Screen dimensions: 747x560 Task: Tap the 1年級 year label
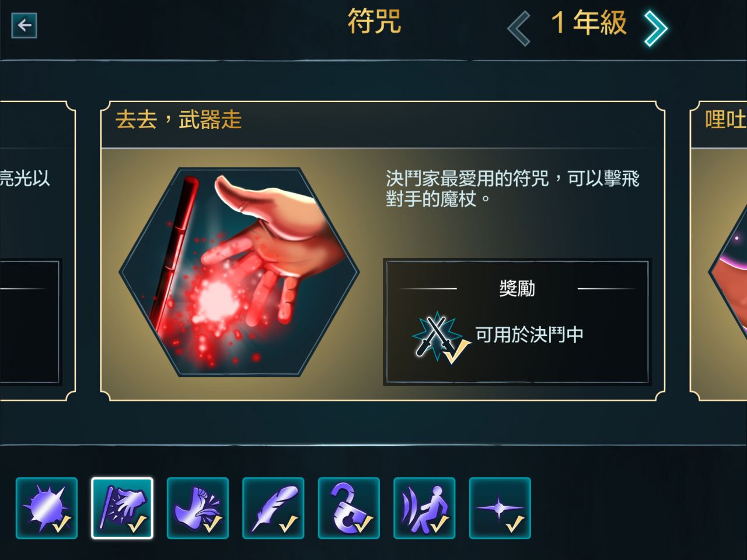pos(588,23)
